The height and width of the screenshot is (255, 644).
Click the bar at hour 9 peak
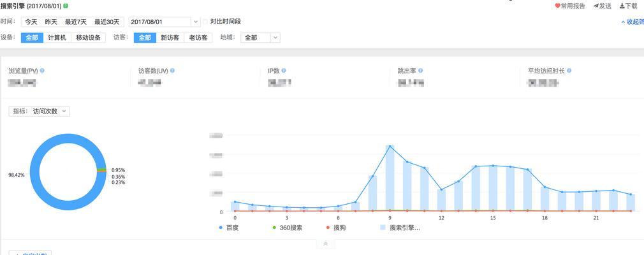[x=390, y=178]
